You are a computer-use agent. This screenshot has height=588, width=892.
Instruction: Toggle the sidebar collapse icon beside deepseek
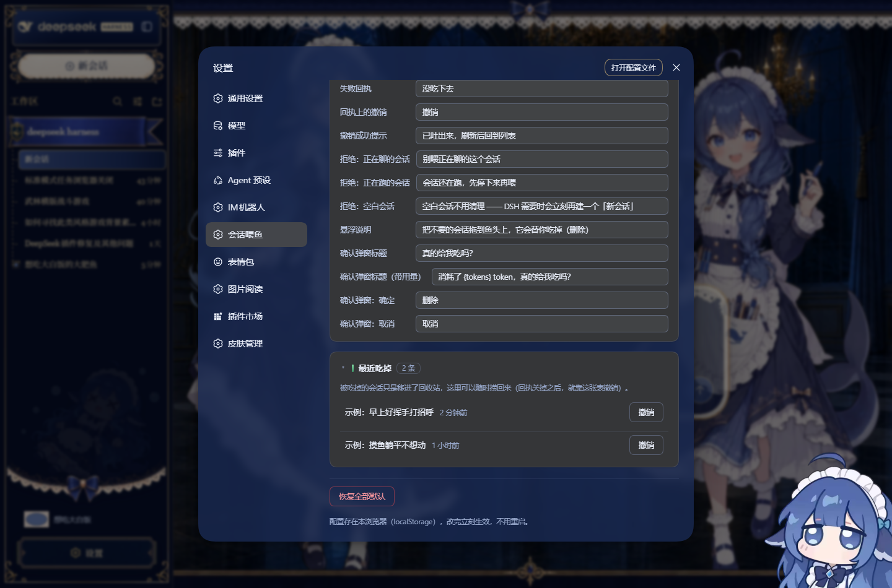pyautogui.click(x=147, y=27)
